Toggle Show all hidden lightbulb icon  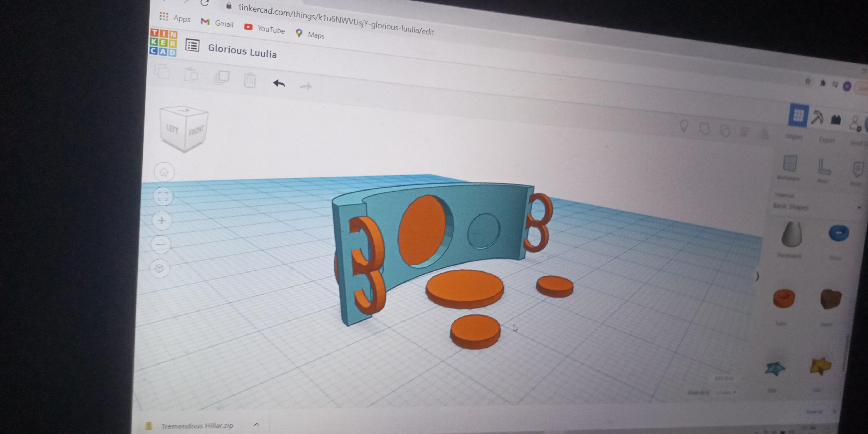(x=684, y=126)
